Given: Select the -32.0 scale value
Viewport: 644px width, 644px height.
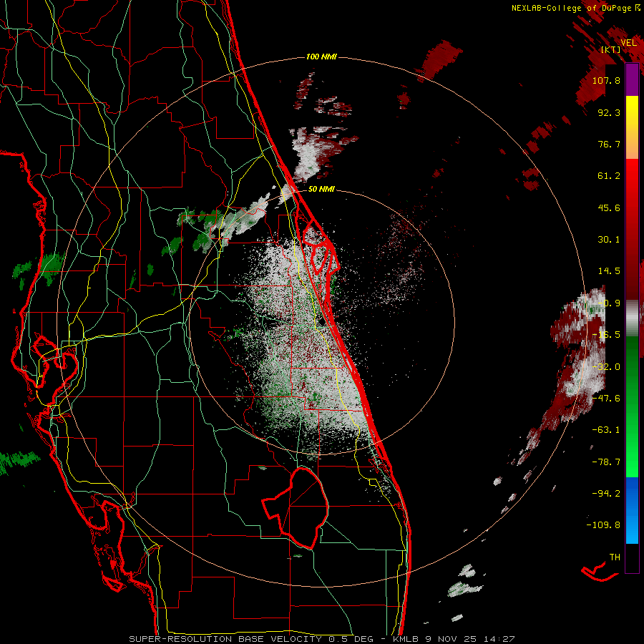Looking at the screenshot, I should [606, 367].
